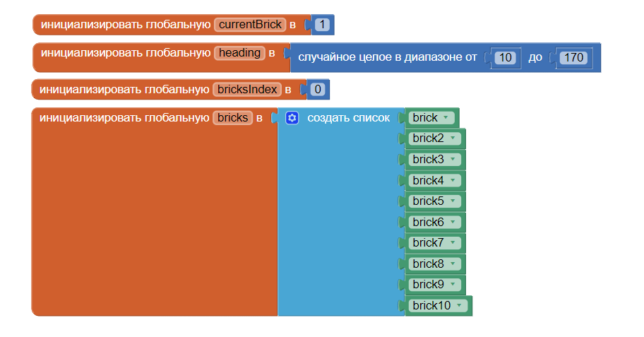This screenshot has width=644, height=337.
Task: Open the brick component dropdown
Action: pos(446,118)
